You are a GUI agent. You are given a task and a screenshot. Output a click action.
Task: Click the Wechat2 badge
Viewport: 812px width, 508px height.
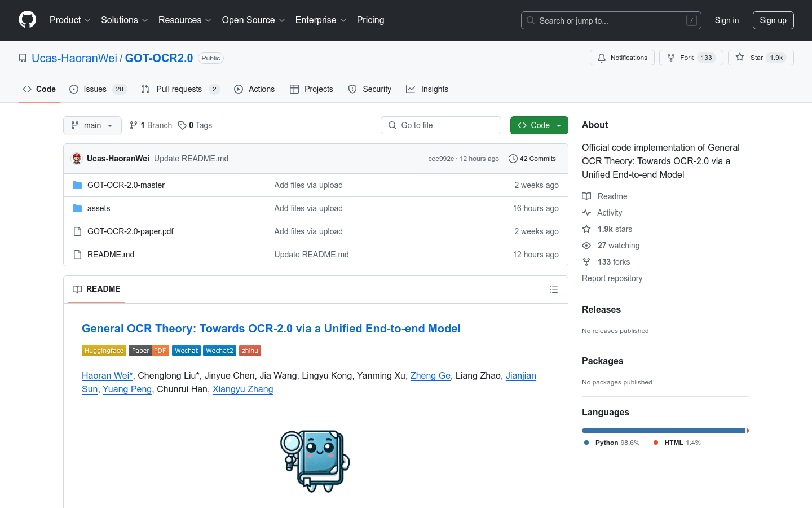[219, 351]
